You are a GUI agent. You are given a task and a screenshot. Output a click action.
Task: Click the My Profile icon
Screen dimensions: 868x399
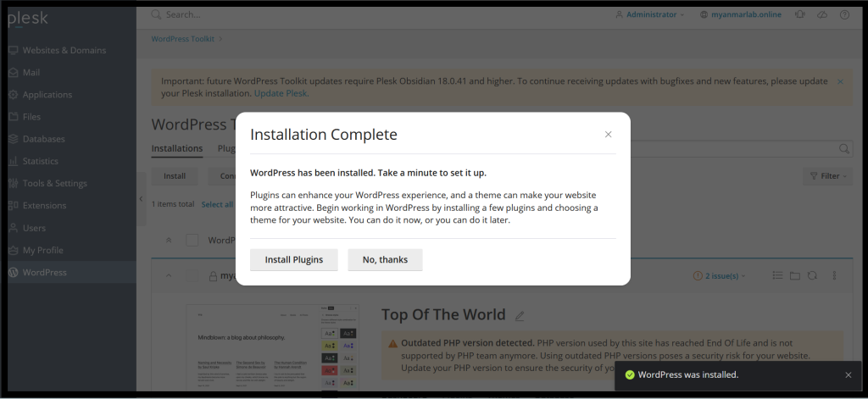(x=14, y=250)
